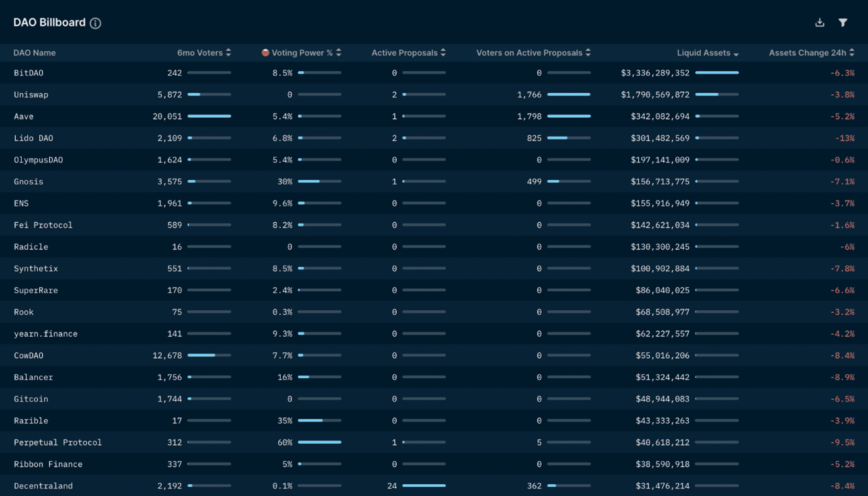868x496 pixels.
Task: Click Uniswap's Voters on Active Proposals bar
Action: pyautogui.click(x=569, y=94)
